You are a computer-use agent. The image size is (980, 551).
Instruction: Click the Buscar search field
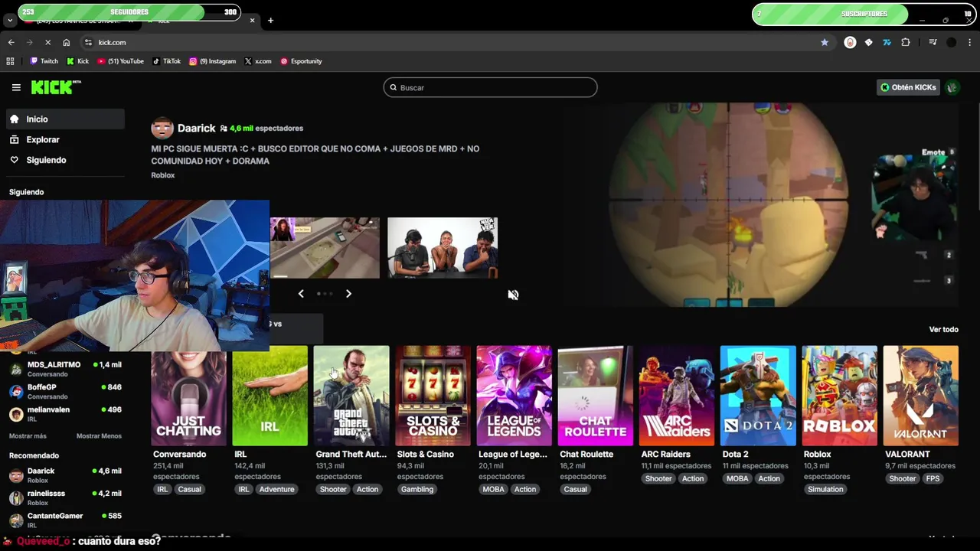point(490,87)
